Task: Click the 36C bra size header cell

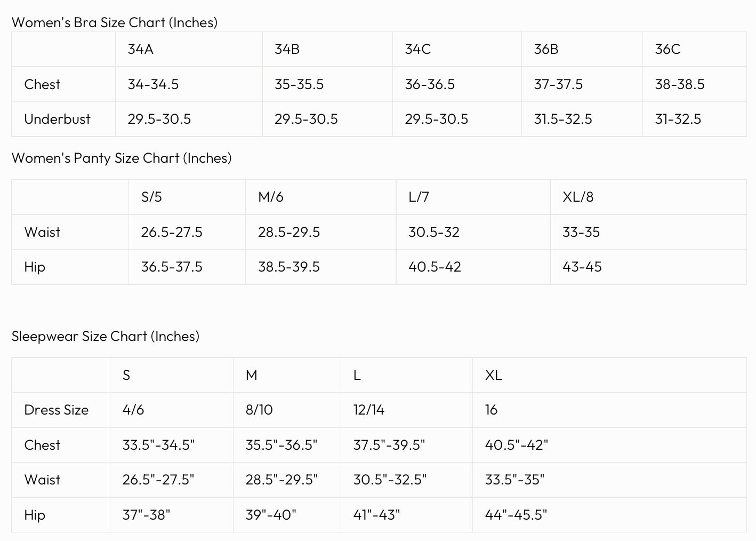Action: pos(667,49)
